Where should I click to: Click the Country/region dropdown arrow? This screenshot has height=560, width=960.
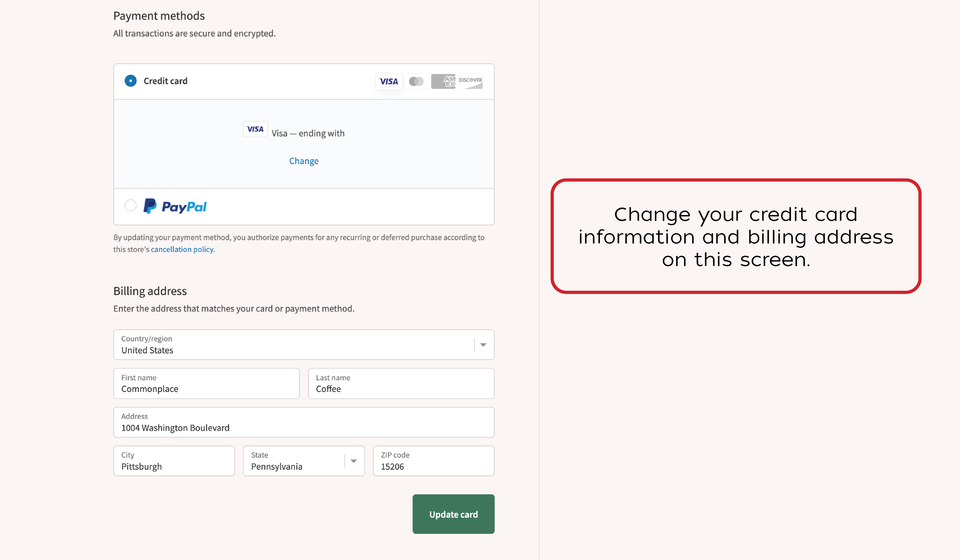coord(483,345)
